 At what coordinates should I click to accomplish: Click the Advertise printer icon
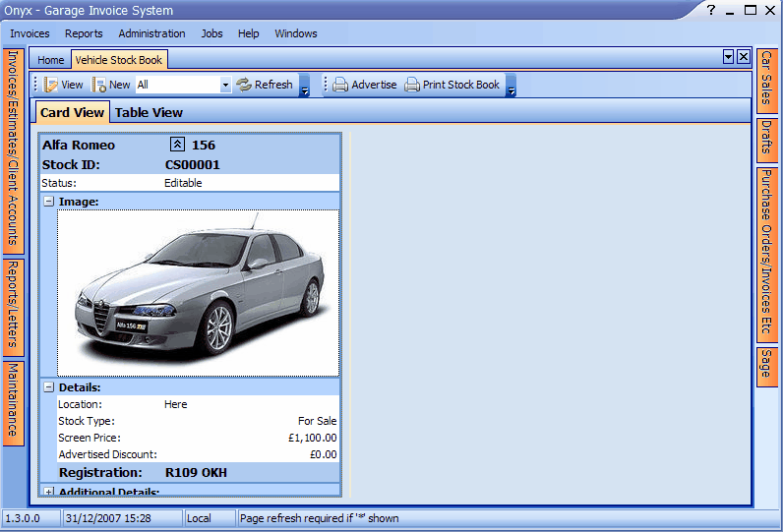(x=340, y=85)
